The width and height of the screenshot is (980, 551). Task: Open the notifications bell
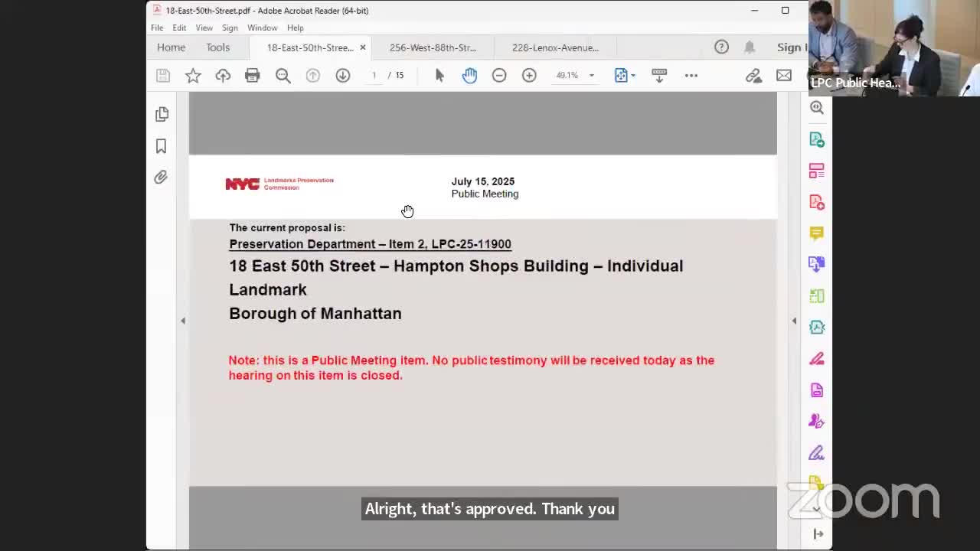click(750, 47)
